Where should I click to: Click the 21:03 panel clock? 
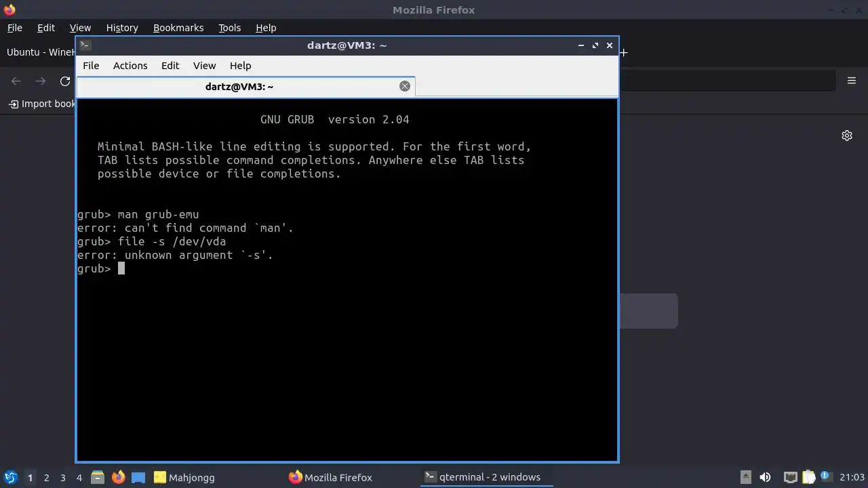pyautogui.click(x=852, y=477)
